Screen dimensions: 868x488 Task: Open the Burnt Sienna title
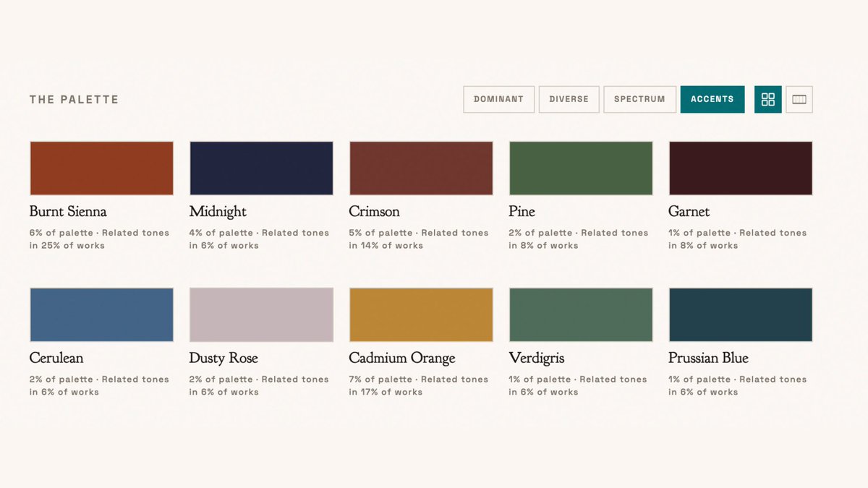[68, 211]
